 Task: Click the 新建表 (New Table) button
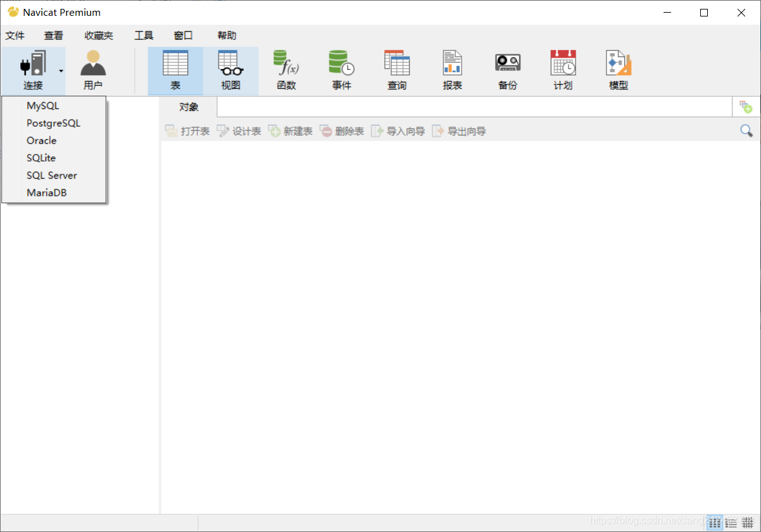pos(291,131)
